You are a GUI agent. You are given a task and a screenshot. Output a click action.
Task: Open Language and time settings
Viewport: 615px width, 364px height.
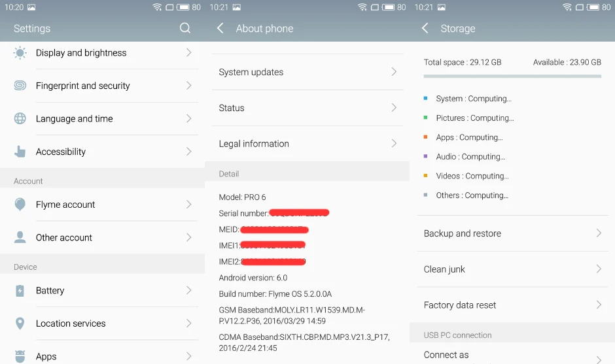(102, 119)
